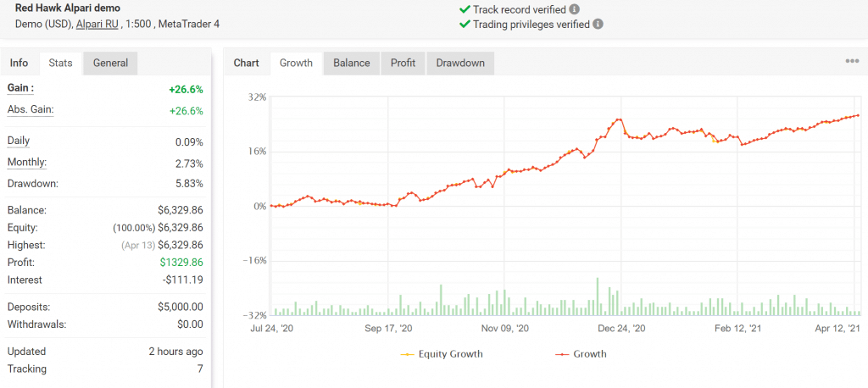Click the green checkmark for Track record verified
Screen dimensions: 868x388
[x=464, y=9]
